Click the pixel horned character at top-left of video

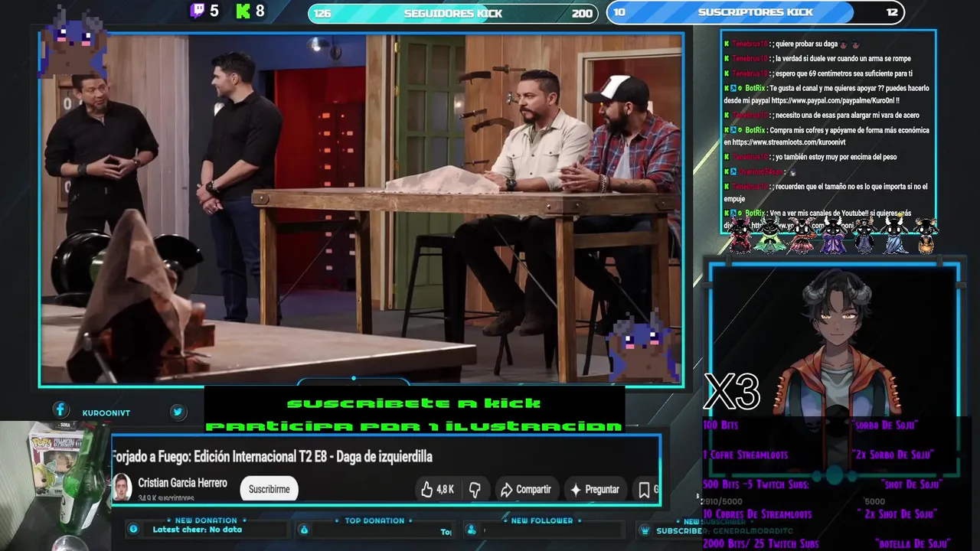(74, 43)
